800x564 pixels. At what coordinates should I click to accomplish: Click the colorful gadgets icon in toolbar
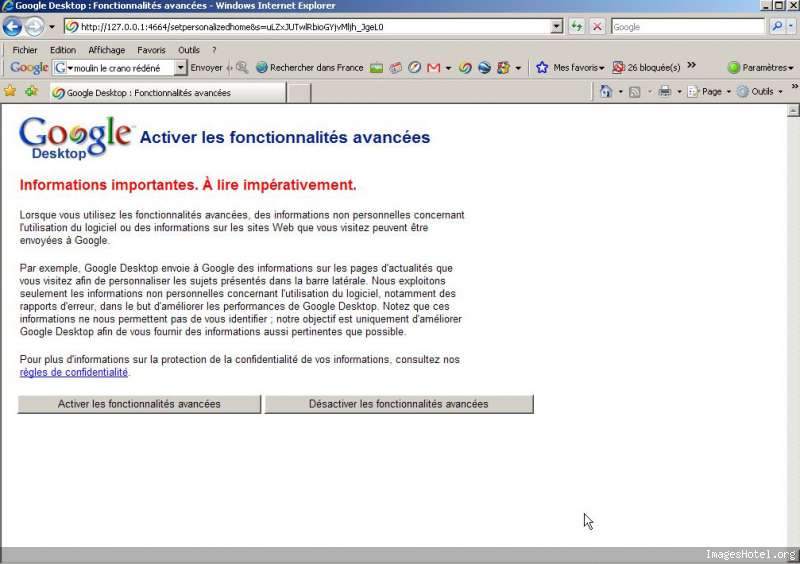(504, 67)
